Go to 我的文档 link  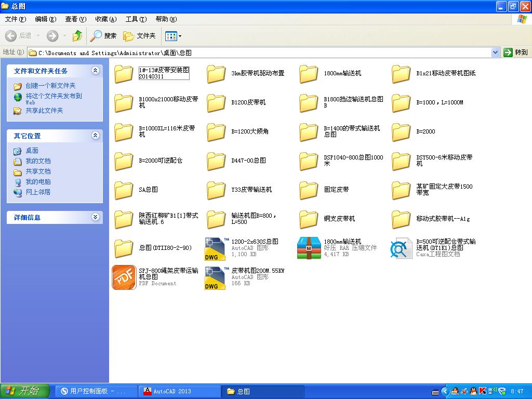point(38,161)
